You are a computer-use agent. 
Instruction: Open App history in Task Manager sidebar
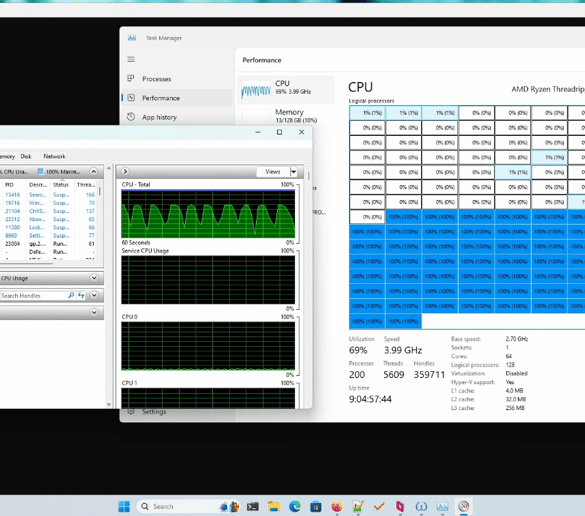176,117
